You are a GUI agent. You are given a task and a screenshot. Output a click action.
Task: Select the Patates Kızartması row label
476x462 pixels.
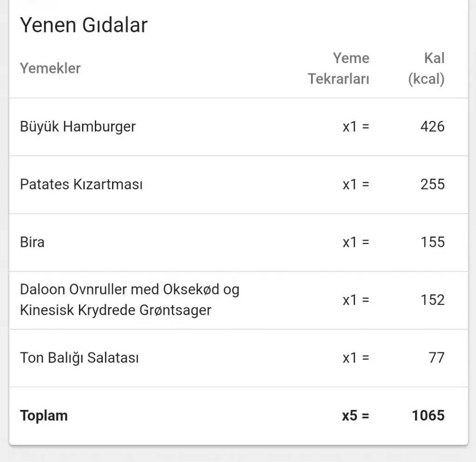tap(81, 185)
